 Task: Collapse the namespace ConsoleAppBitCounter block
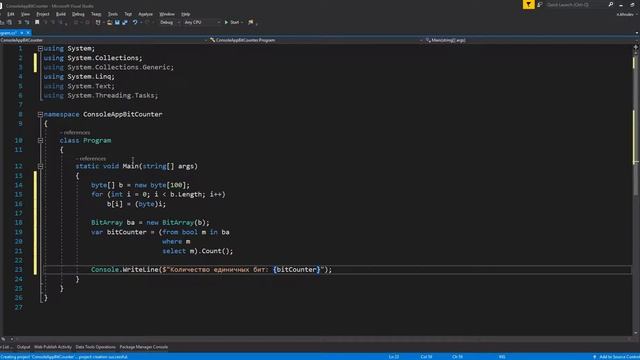coord(40,114)
